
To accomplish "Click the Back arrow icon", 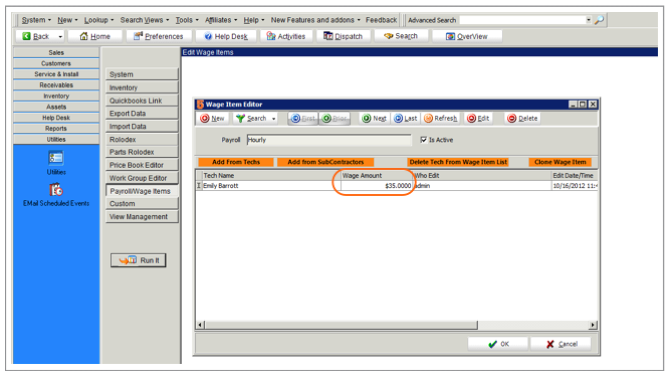I will click(27, 36).
